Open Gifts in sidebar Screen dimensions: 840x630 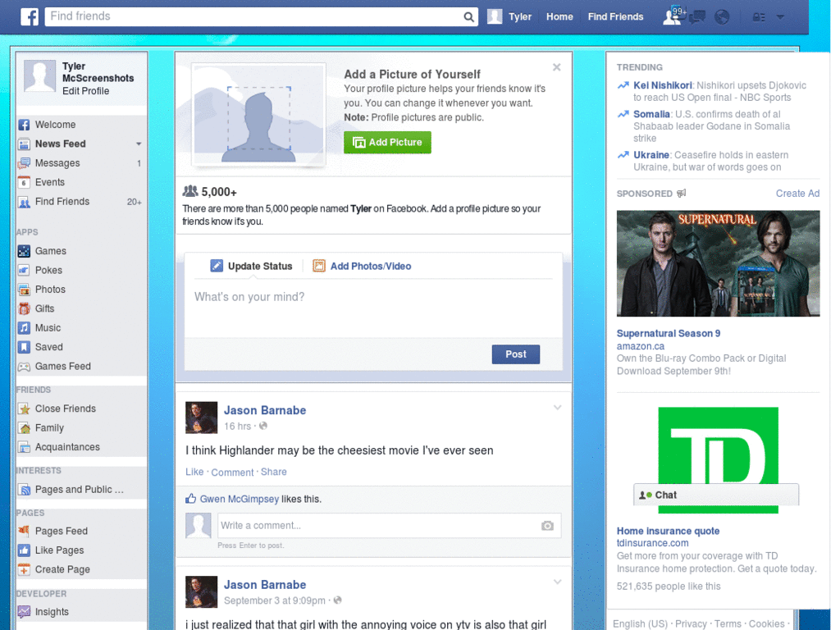click(44, 308)
